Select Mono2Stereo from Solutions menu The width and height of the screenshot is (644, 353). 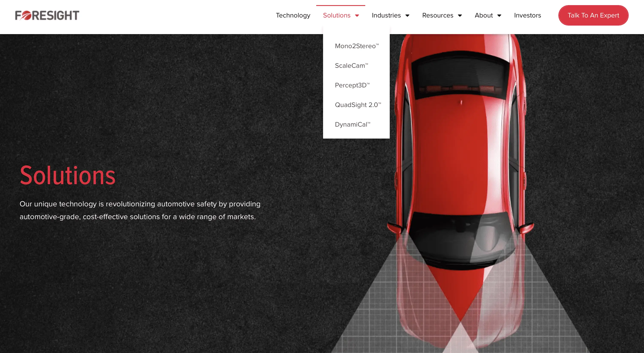point(356,46)
